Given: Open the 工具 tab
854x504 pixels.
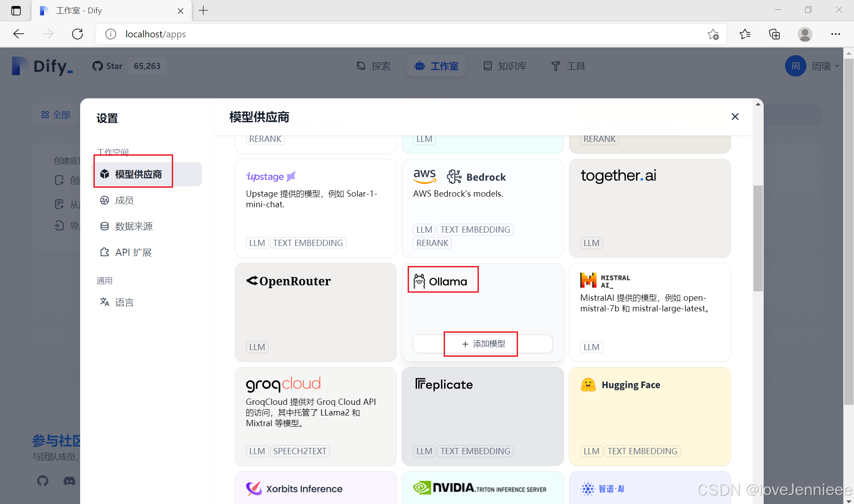Looking at the screenshot, I should point(568,66).
